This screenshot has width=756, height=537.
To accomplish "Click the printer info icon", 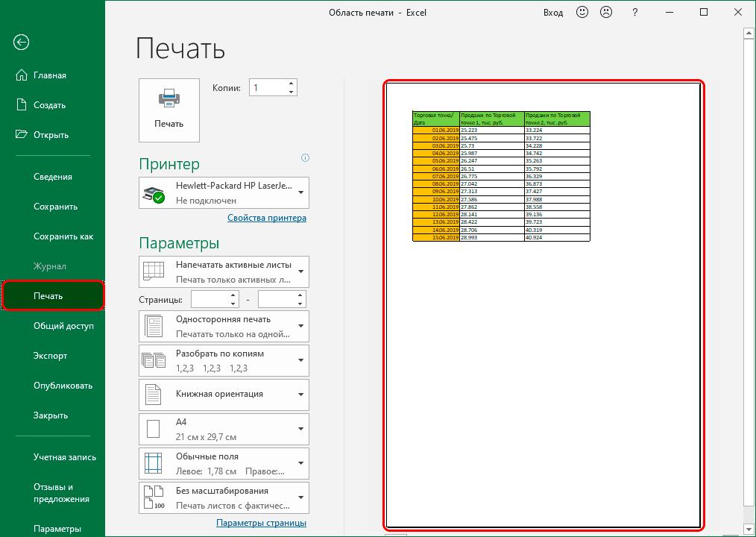I will tap(305, 158).
